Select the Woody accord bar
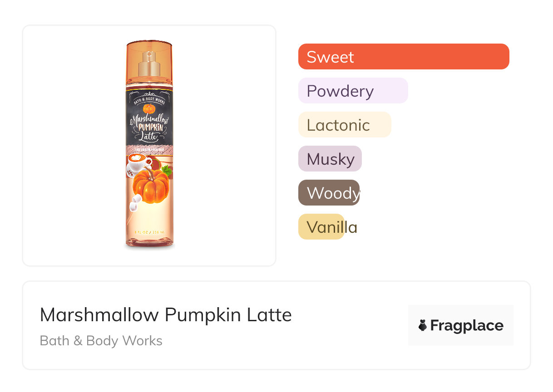Viewport: 553px width, 392px height. coord(329,193)
